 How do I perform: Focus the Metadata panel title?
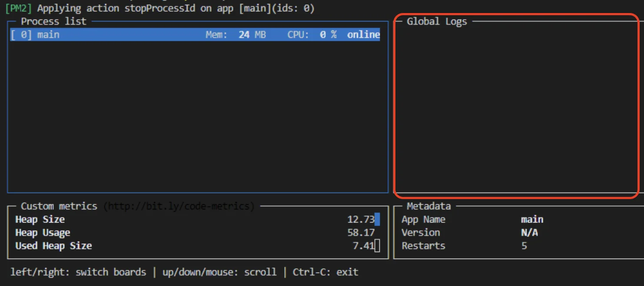[428, 206]
